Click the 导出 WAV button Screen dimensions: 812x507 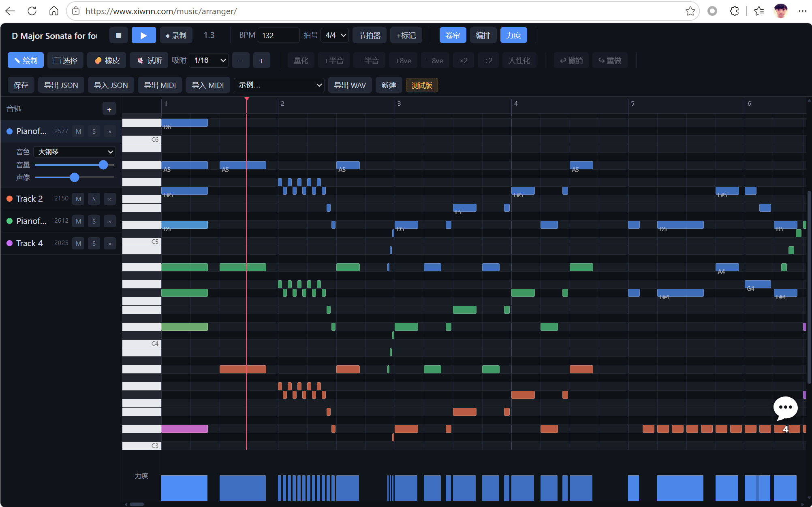tap(350, 85)
